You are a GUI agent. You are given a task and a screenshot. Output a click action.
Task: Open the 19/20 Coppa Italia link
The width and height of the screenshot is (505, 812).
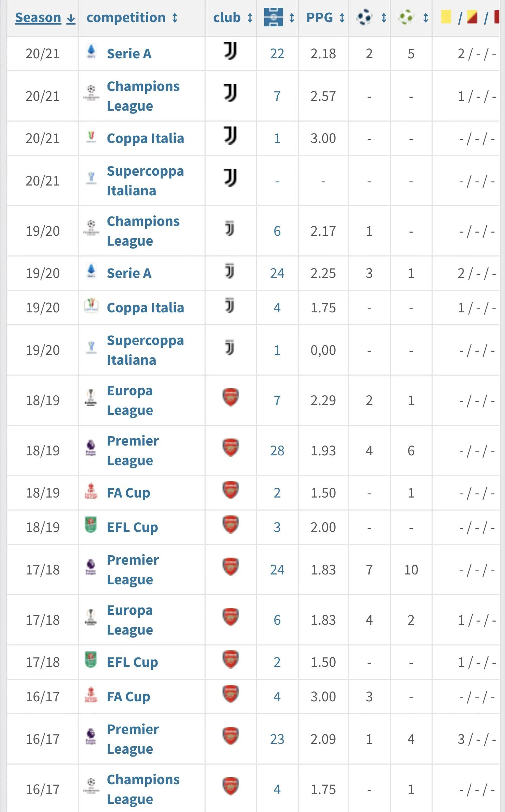[x=145, y=308]
